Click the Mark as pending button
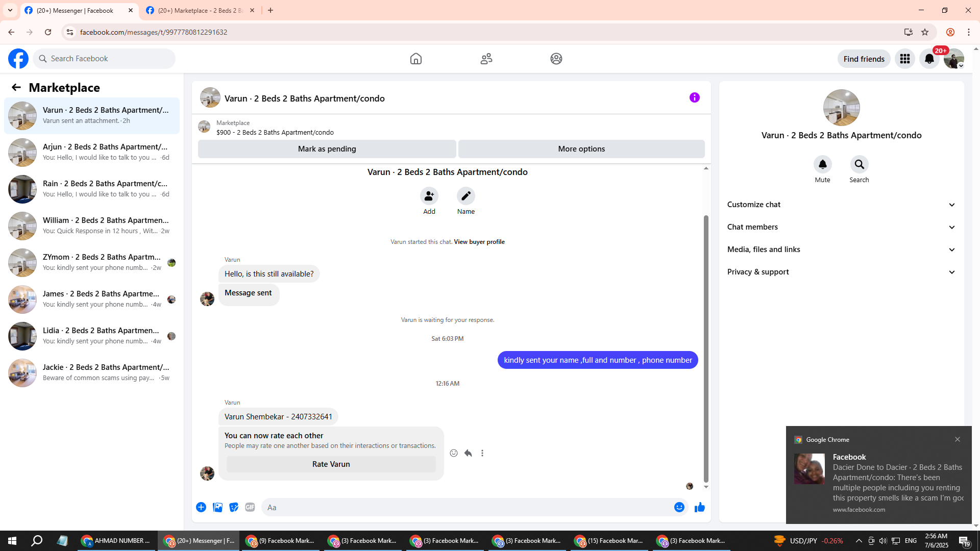 (327, 149)
